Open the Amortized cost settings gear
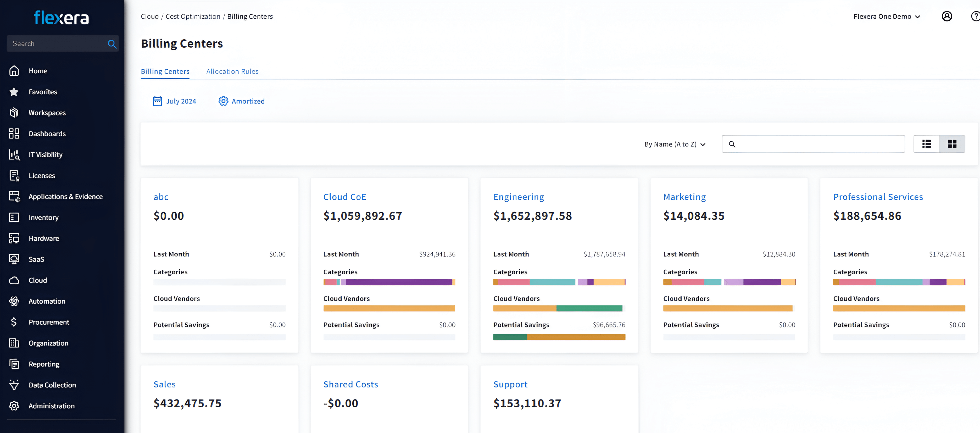 [223, 101]
